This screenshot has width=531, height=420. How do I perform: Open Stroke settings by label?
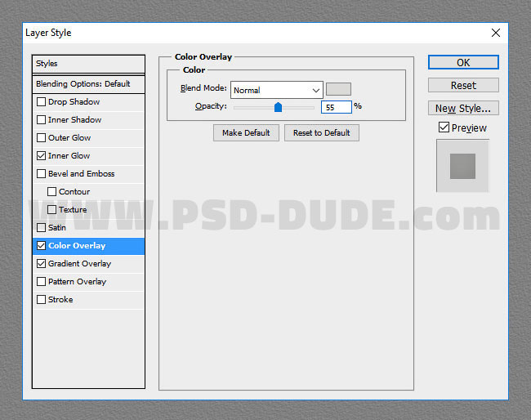tap(60, 299)
